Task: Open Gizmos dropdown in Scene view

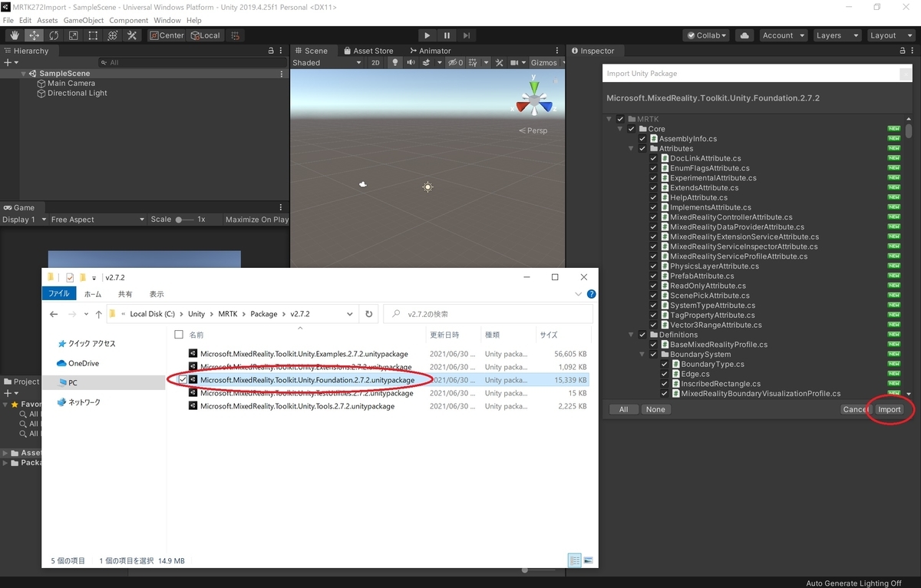Action: click(x=548, y=63)
